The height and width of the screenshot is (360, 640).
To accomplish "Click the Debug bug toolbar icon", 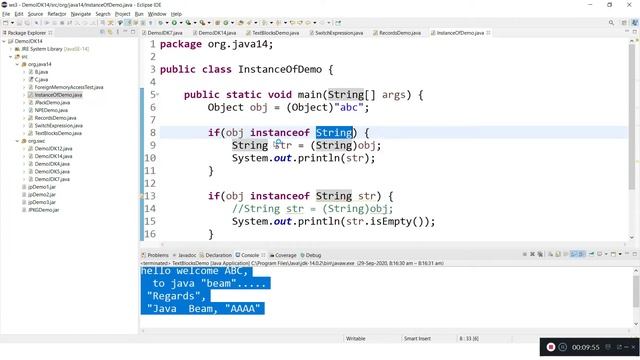I will tap(160, 23).
